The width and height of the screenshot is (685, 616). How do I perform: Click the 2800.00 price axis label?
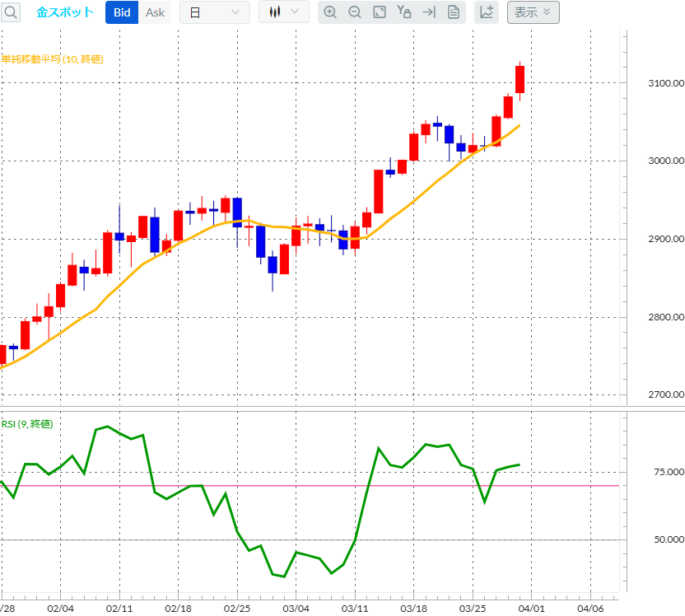pos(666,317)
